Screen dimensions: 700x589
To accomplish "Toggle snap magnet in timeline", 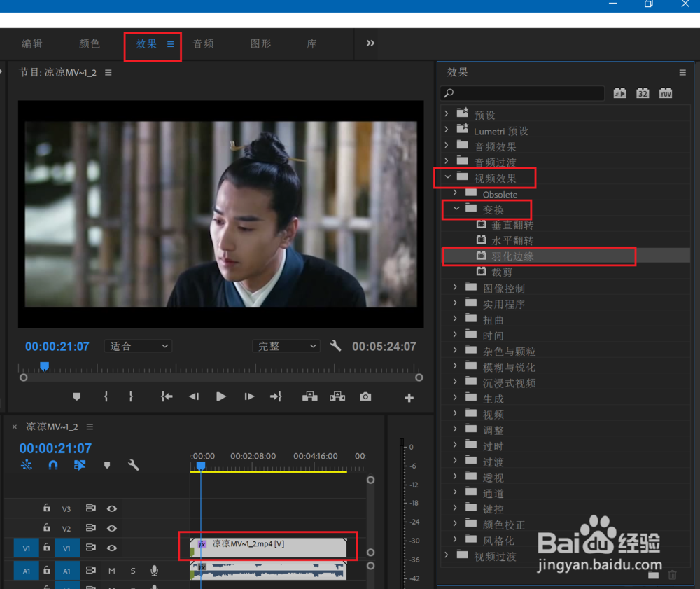I will (53, 465).
